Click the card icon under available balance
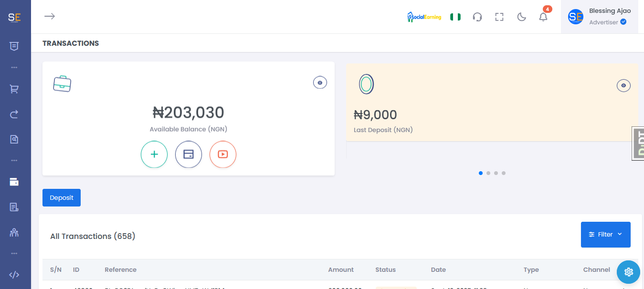 [189, 155]
